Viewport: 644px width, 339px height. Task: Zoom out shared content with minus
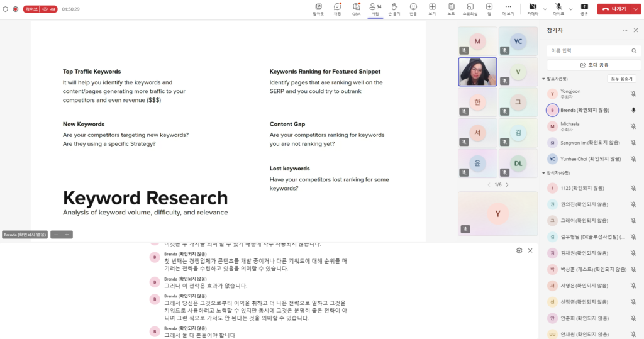click(56, 235)
